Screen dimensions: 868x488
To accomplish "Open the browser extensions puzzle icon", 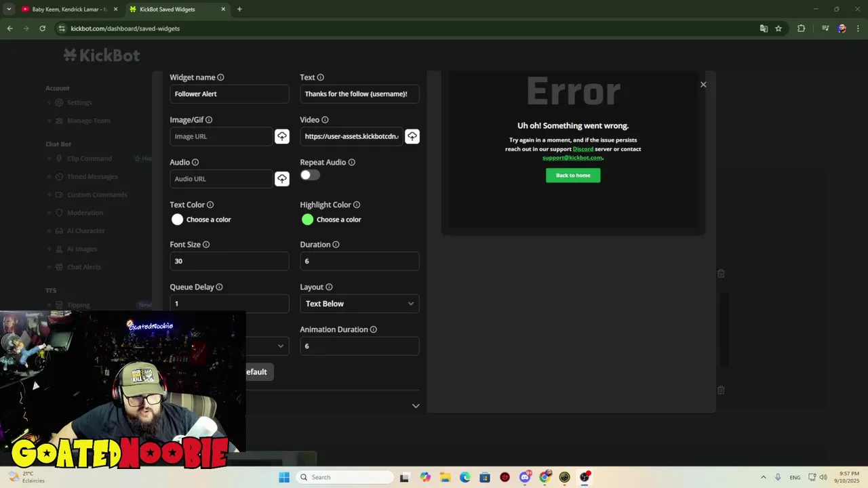I will 802,28.
